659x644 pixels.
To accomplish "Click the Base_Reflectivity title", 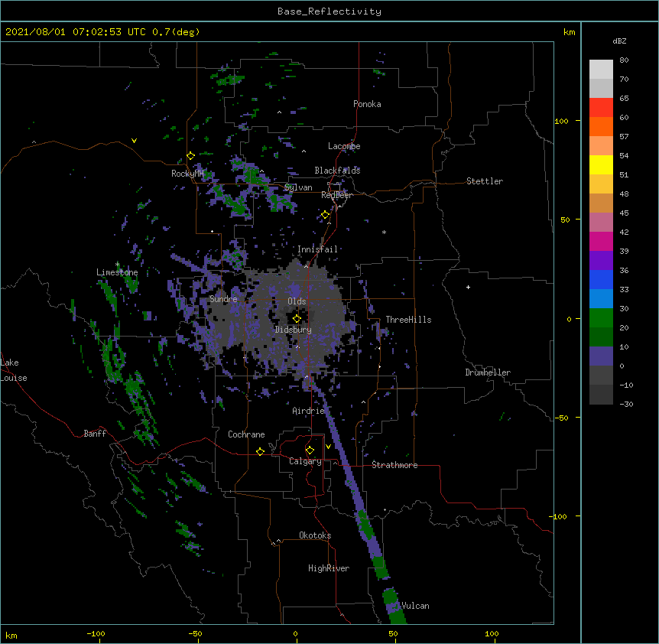I will coord(329,11).
